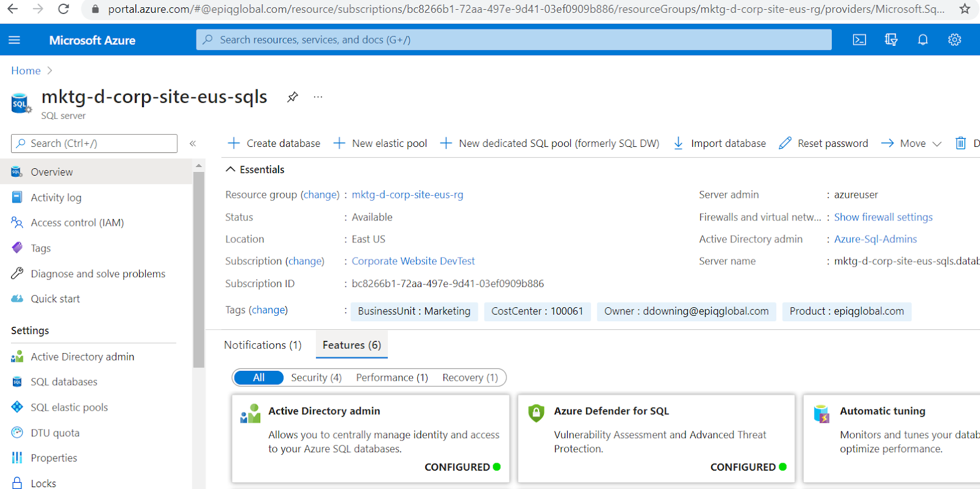Open Corporate Website DevTest subscription
This screenshot has height=489, width=980.
tap(413, 261)
